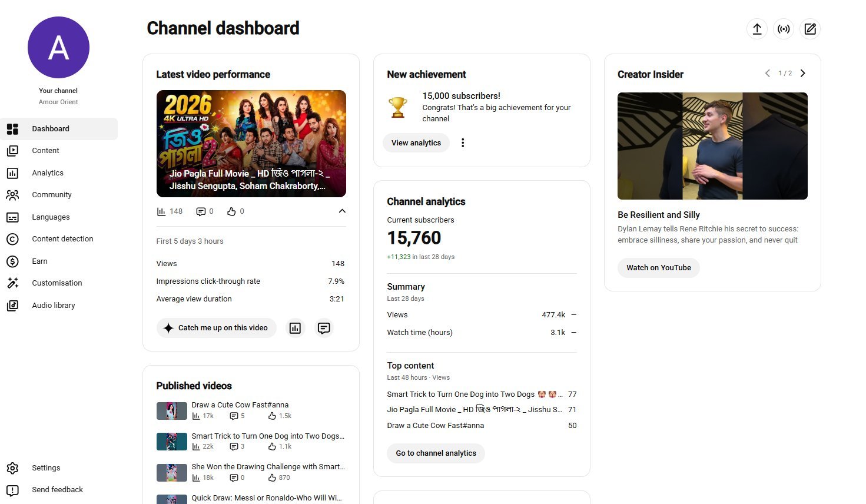866x504 pixels.
Task: Click the latest video comments count icon
Action: pos(201,211)
